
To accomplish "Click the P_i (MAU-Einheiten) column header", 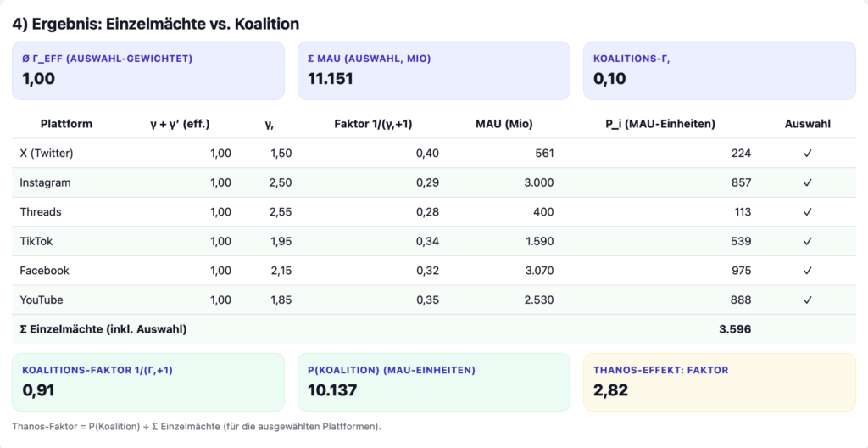I will point(660,124).
